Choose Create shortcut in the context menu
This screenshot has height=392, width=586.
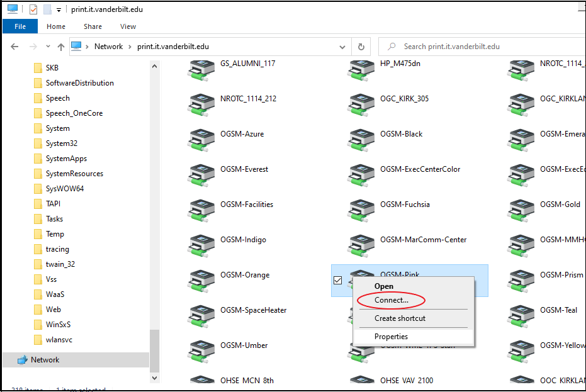[414, 318]
